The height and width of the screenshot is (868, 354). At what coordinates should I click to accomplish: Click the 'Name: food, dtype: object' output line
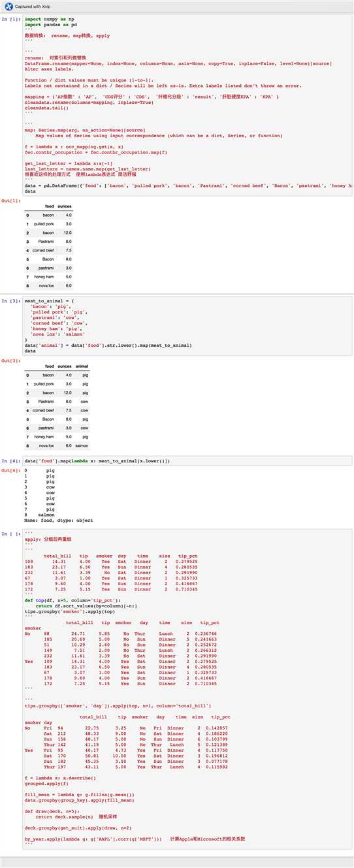point(59,521)
